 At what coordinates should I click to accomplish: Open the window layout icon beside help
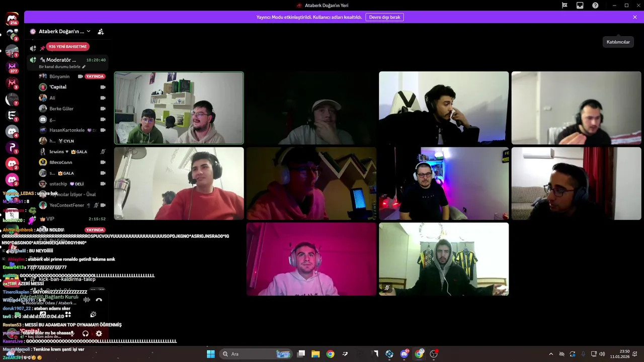(x=580, y=6)
